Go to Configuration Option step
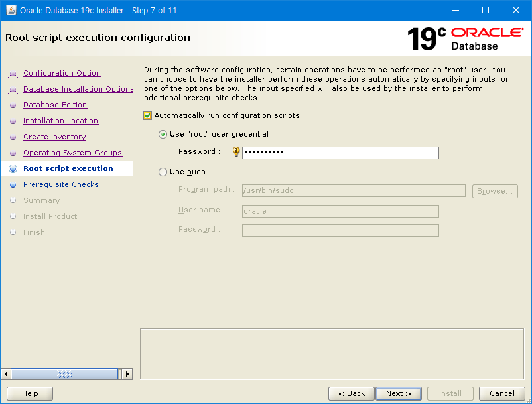The height and width of the screenshot is (404, 532). click(62, 74)
